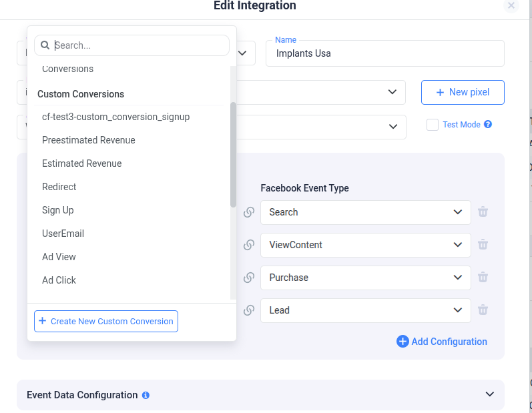Click the New pixel button
The image size is (532, 413).
(463, 92)
